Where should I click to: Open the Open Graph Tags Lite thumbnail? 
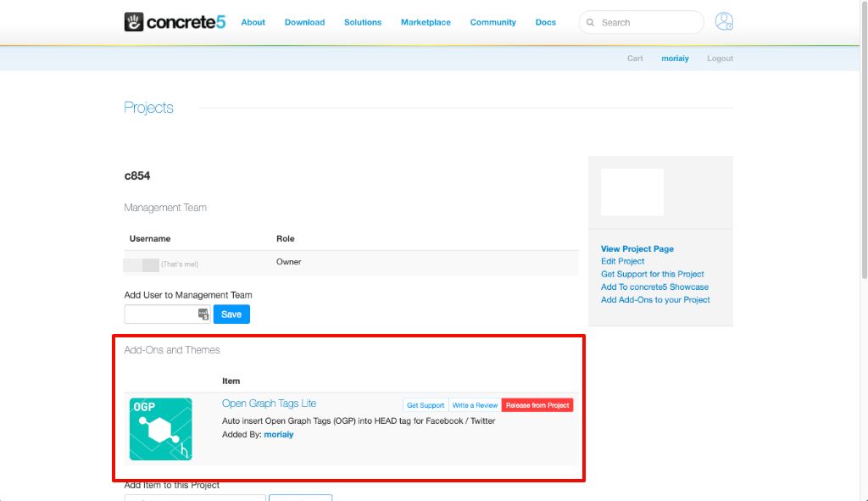(161, 429)
